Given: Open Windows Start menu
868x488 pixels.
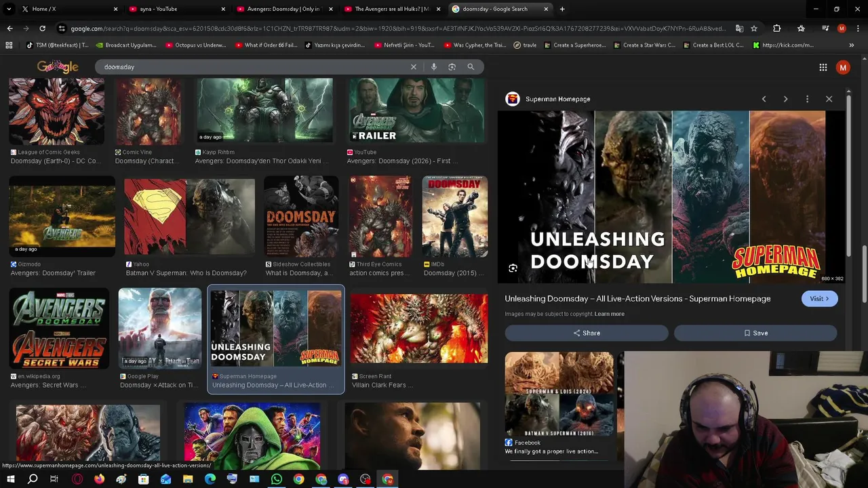Looking at the screenshot, I should coord(10,479).
